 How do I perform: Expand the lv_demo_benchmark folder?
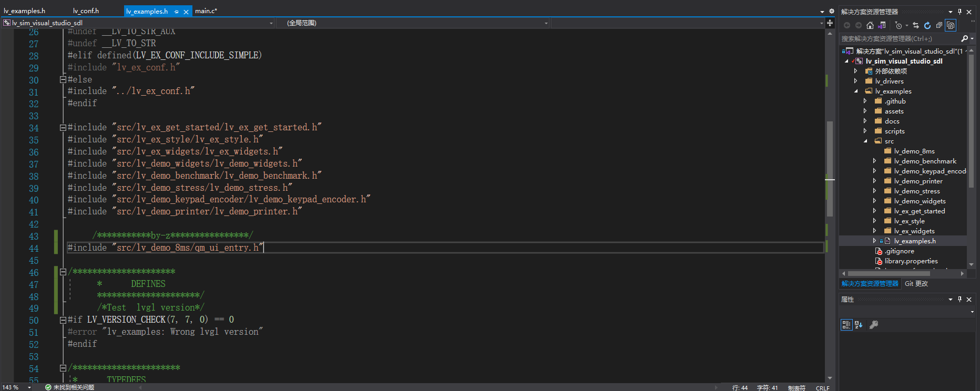click(875, 161)
